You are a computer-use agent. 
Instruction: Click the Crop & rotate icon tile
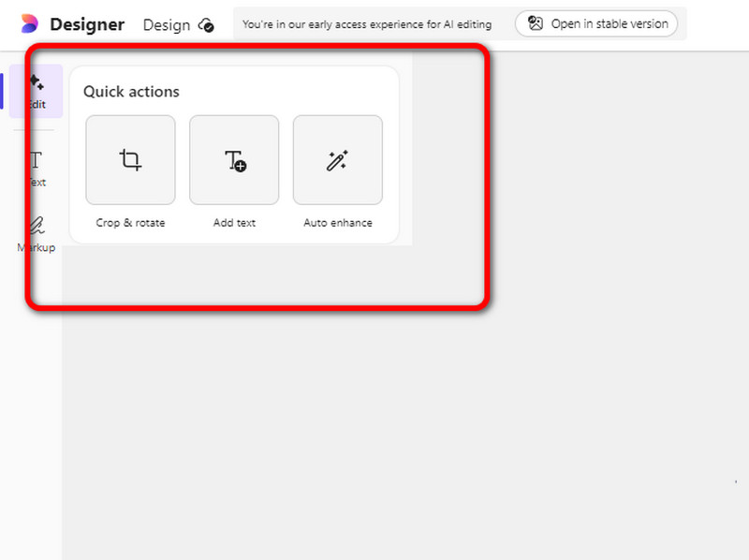click(x=130, y=160)
